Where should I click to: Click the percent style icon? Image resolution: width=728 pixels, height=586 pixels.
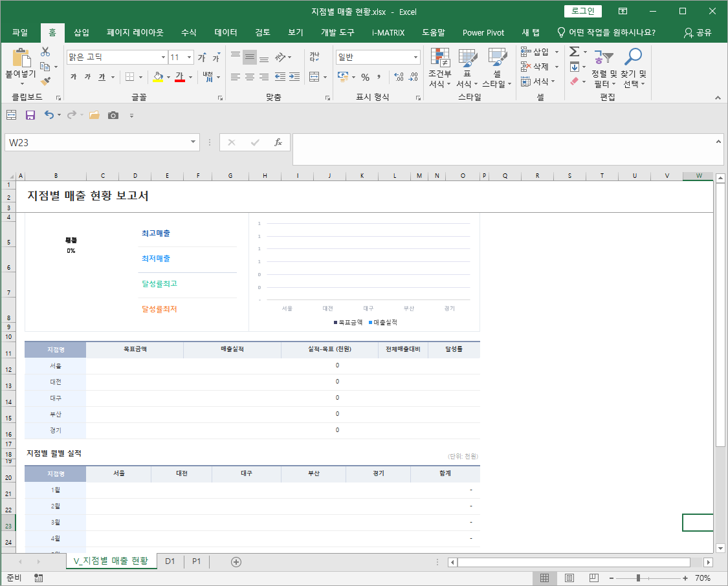click(365, 77)
